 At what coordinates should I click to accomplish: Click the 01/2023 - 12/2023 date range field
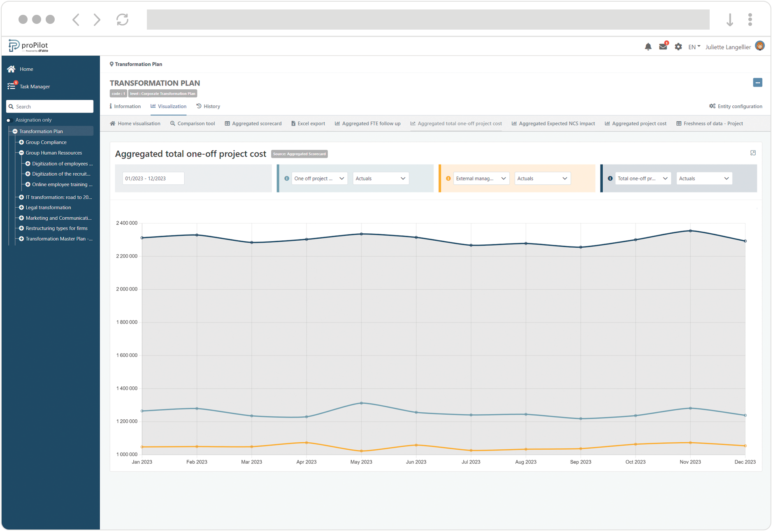153,178
